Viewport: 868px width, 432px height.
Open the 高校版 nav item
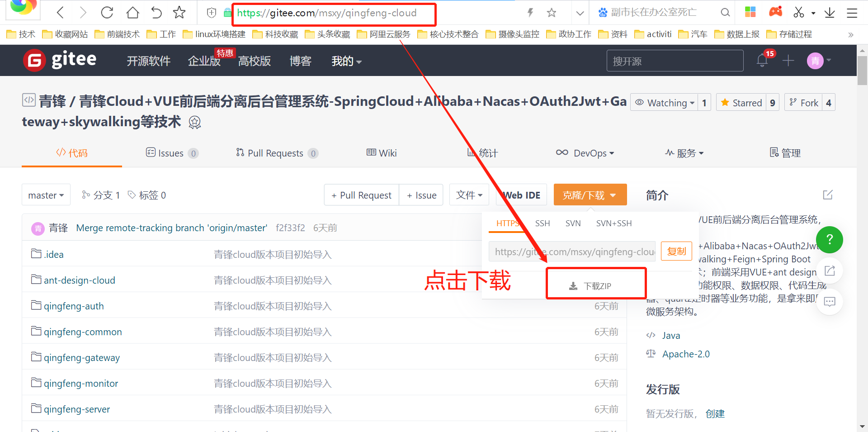click(255, 61)
